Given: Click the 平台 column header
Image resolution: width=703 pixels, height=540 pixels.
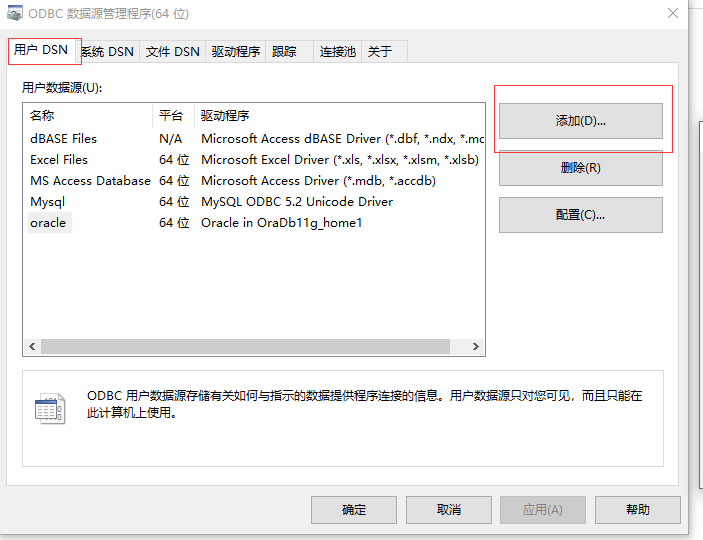Looking at the screenshot, I should 174,116.
